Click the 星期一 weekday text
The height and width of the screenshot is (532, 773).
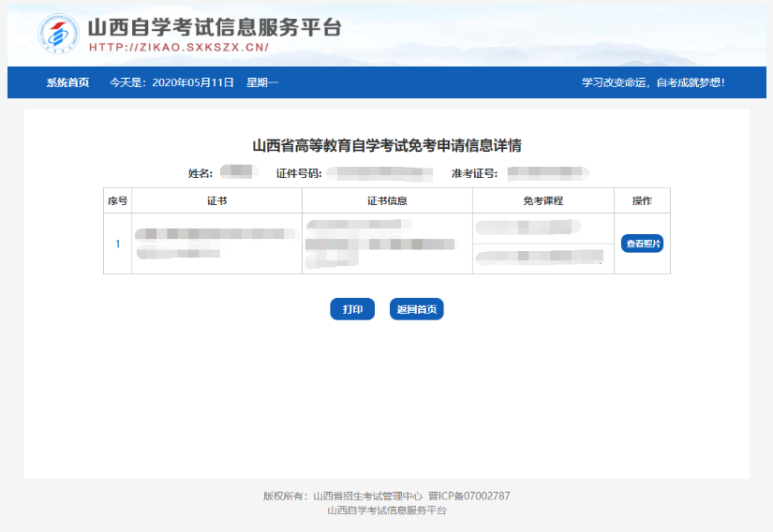click(262, 82)
